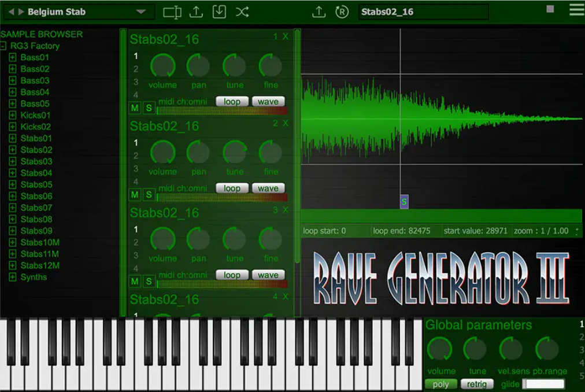The height and width of the screenshot is (392, 585).
Task: Click the fine knob of layer 1
Action: point(271,66)
